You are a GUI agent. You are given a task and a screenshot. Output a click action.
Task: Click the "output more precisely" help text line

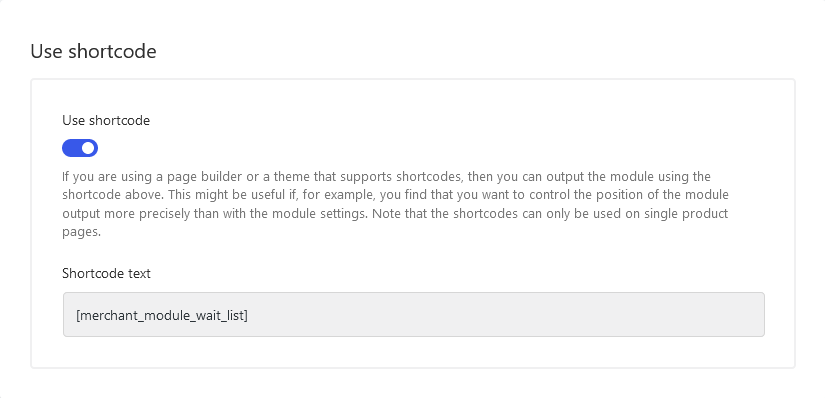pos(395,214)
